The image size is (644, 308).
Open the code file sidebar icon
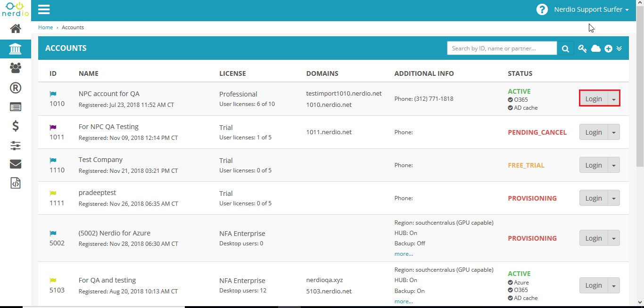[x=16, y=183]
